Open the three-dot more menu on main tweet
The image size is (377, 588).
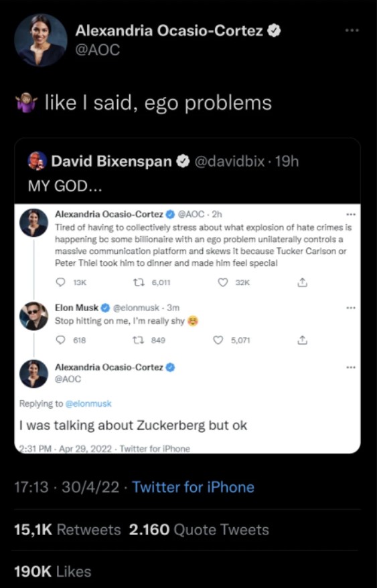pyautogui.click(x=352, y=29)
